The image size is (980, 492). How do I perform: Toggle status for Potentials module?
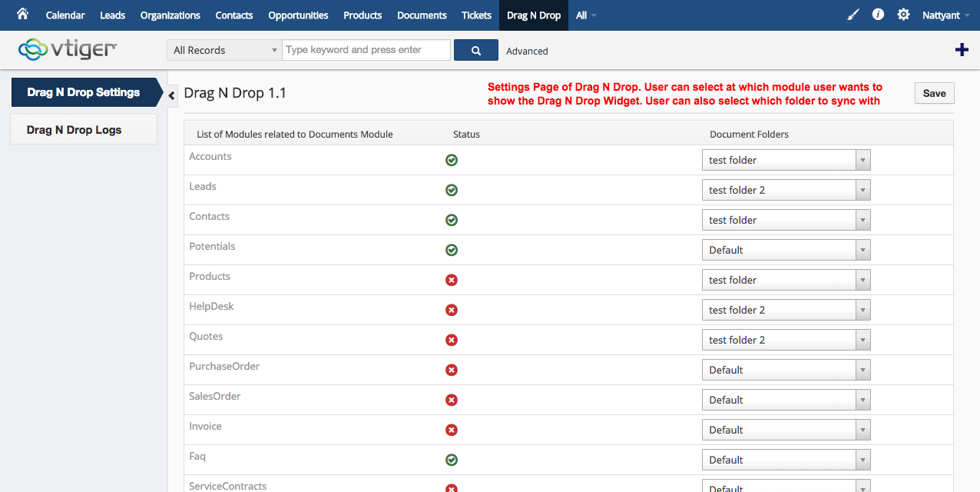click(x=452, y=250)
